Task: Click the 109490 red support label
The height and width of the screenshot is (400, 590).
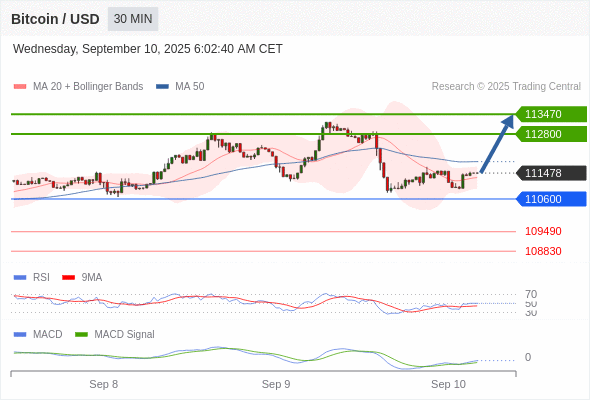Action: tap(543, 231)
